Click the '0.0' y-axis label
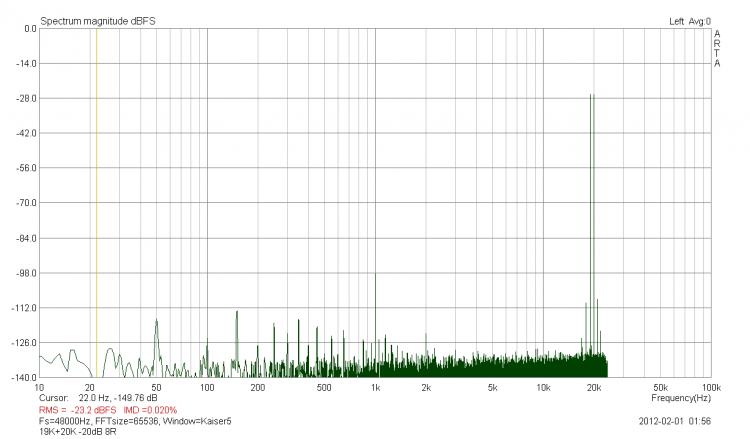 tap(30, 29)
